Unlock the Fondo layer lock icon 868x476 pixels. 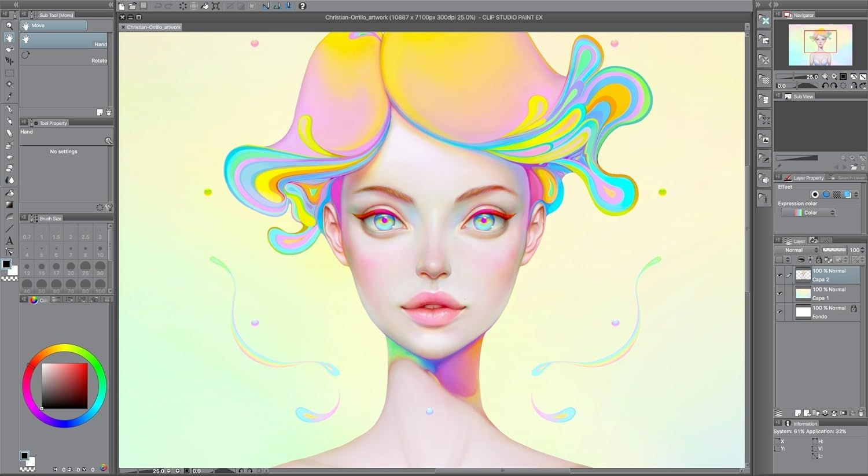(x=854, y=309)
